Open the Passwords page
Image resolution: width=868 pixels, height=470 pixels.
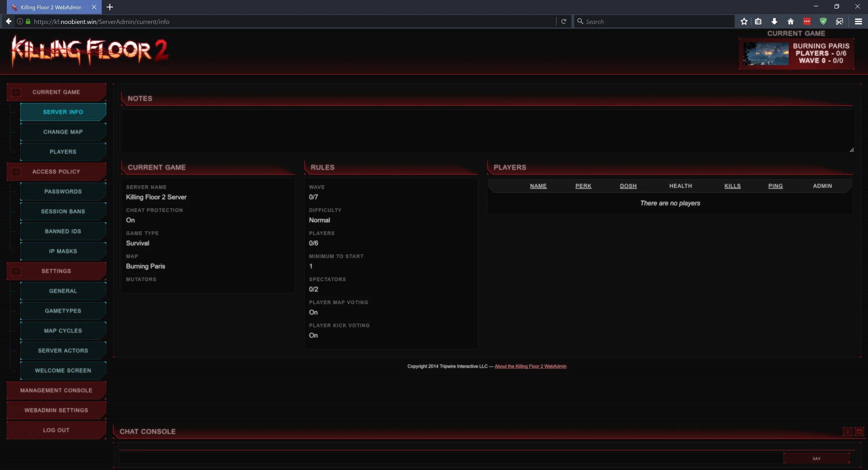point(63,191)
